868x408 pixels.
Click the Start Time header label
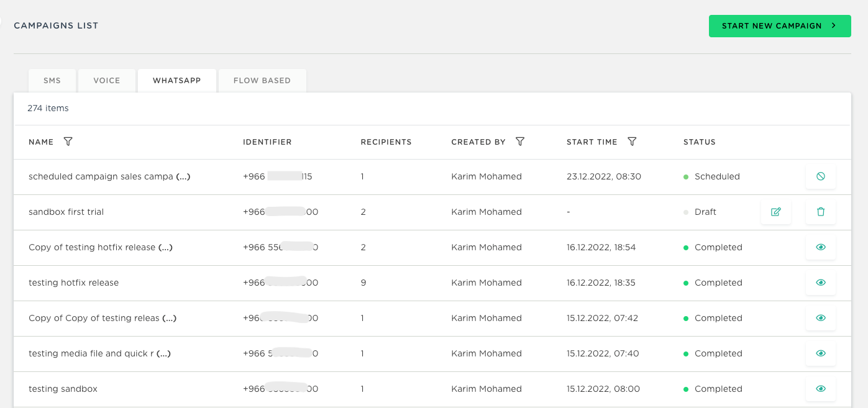tap(592, 142)
